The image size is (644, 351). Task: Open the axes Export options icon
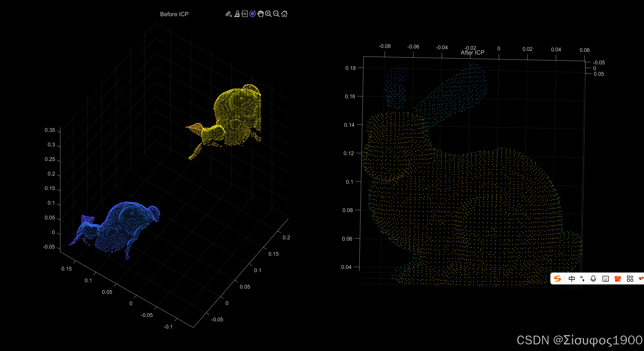click(x=229, y=14)
